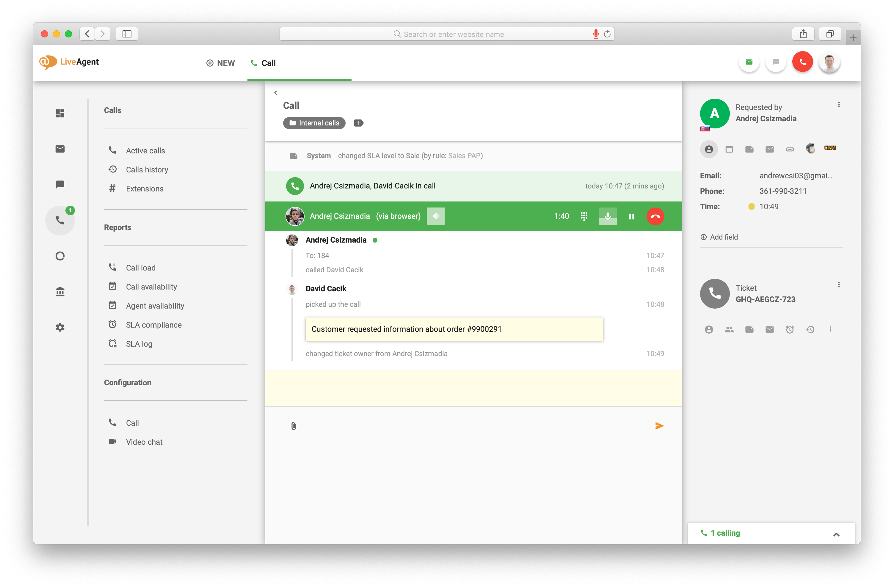This screenshot has height=588, width=894.
Task: Click the Add field link
Action: [x=719, y=237]
